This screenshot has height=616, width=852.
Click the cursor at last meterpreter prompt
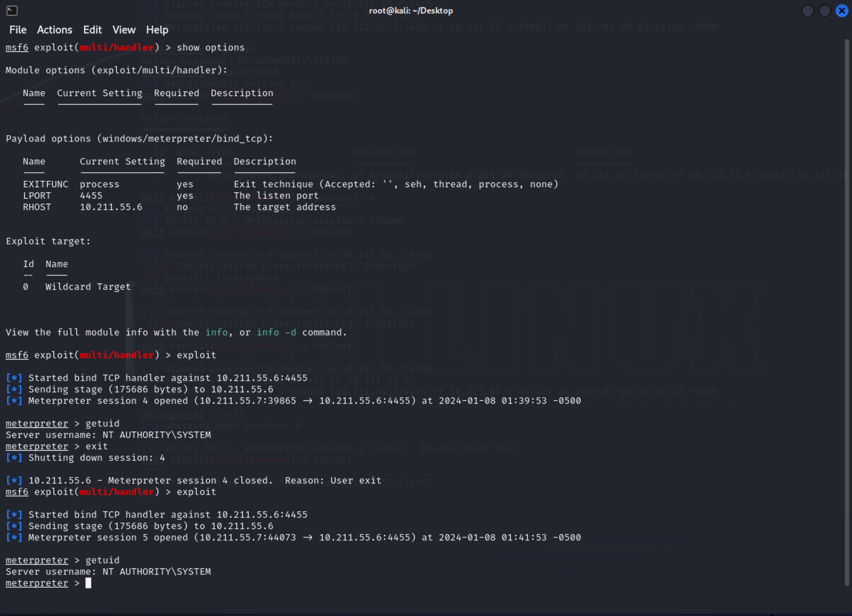click(x=88, y=583)
